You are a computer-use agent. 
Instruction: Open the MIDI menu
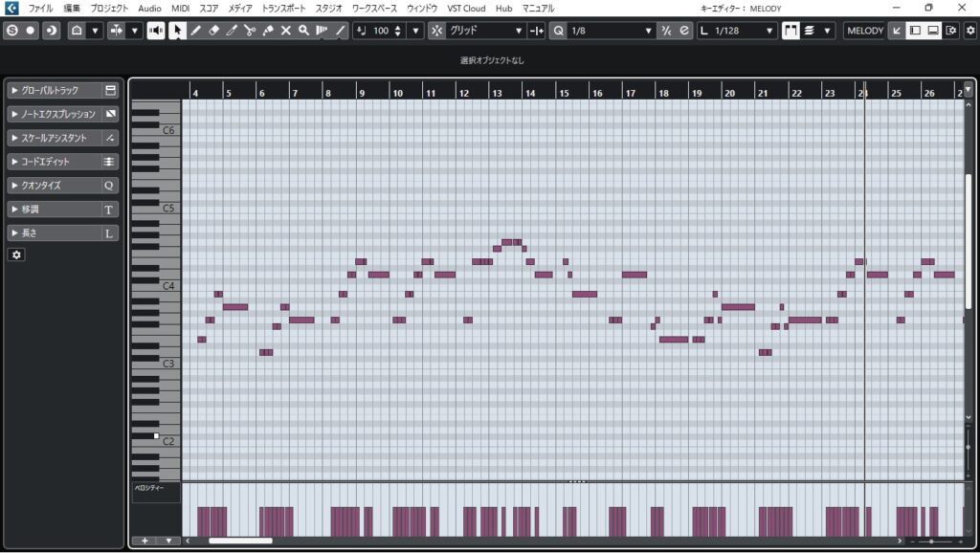click(181, 8)
